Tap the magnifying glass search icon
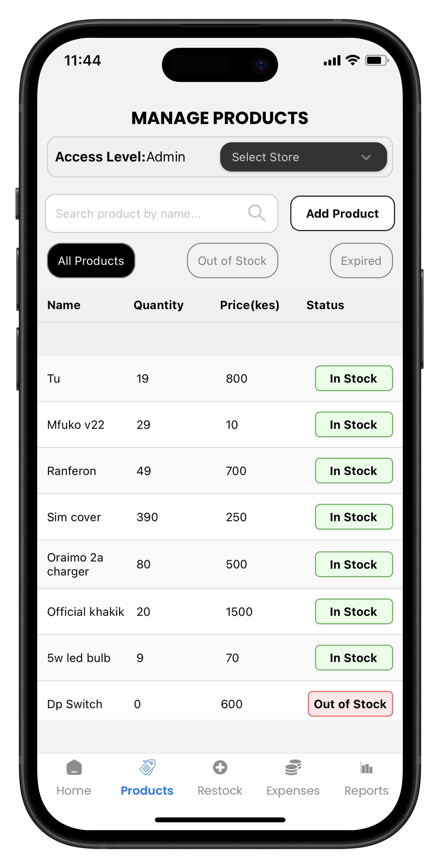440x868 pixels. pyautogui.click(x=256, y=213)
